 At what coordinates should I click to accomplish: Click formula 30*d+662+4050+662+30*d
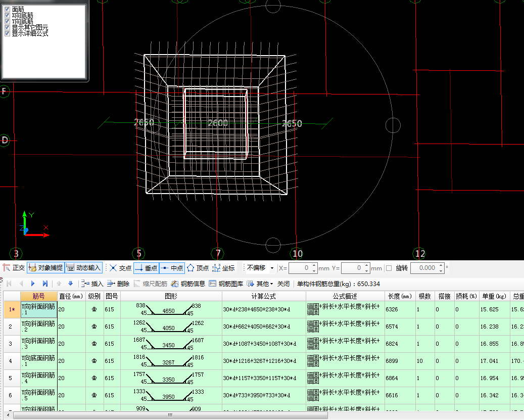point(264,326)
